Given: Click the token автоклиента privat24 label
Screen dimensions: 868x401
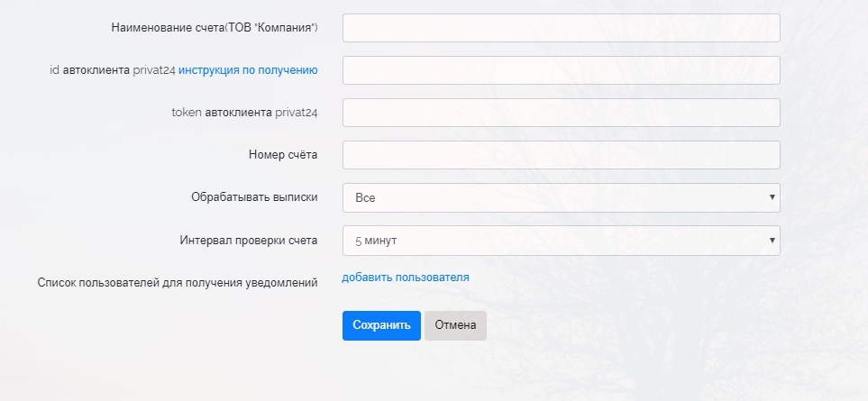Looking at the screenshot, I should click(x=244, y=113).
